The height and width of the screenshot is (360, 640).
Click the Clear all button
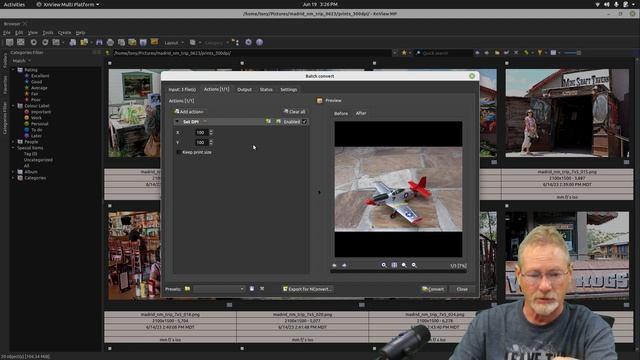click(294, 111)
